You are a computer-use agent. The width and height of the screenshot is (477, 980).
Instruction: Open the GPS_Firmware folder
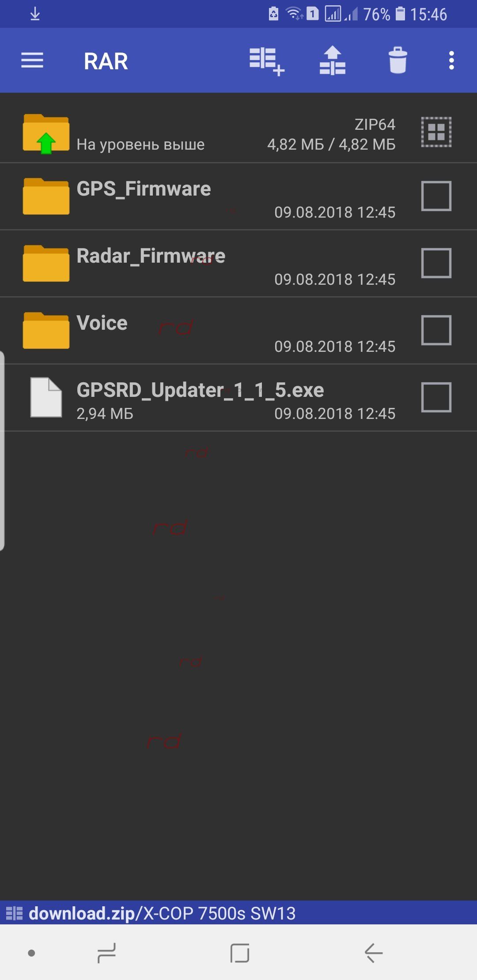pos(208,196)
